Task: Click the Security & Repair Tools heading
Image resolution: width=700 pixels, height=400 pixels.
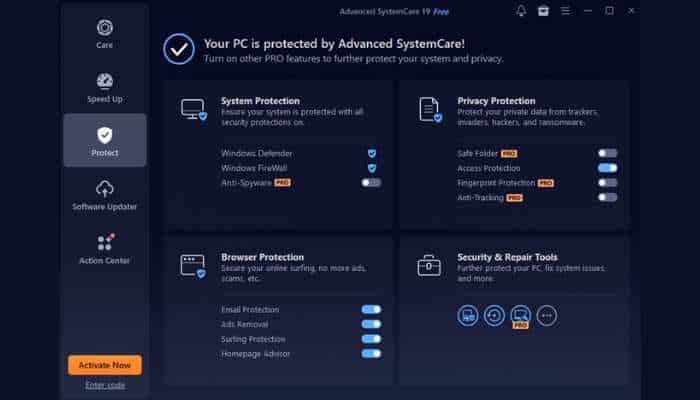Action: click(x=507, y=257)
